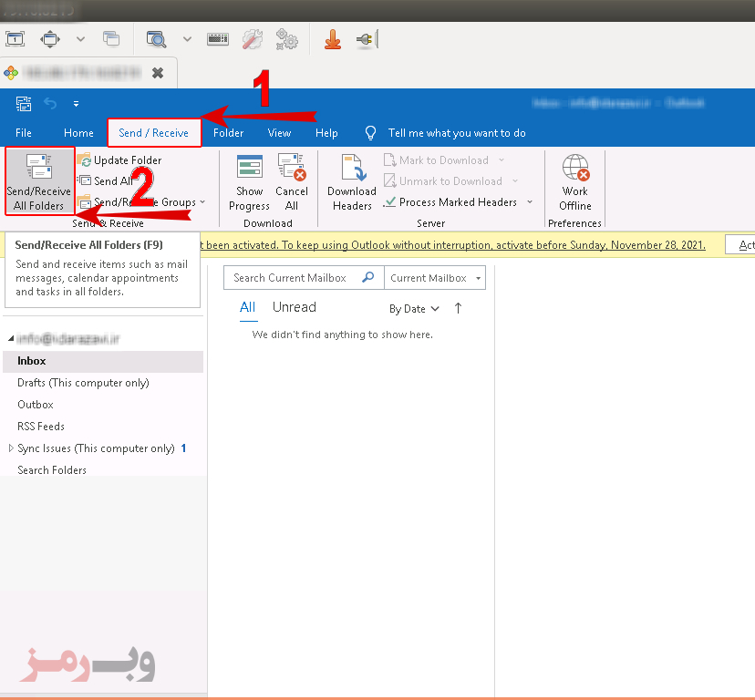Open Show Progress dialog
The height and width of the screenshot is (700, 755).
click(250, 182)
